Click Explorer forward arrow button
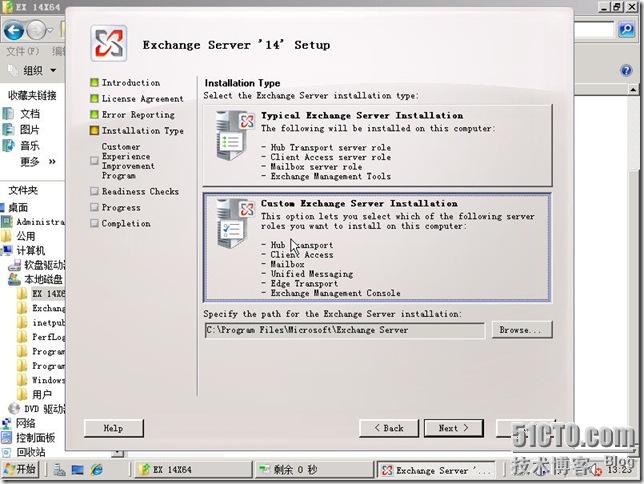The height and width of the screenshot is (484, 644). click(x=36, y=30)
